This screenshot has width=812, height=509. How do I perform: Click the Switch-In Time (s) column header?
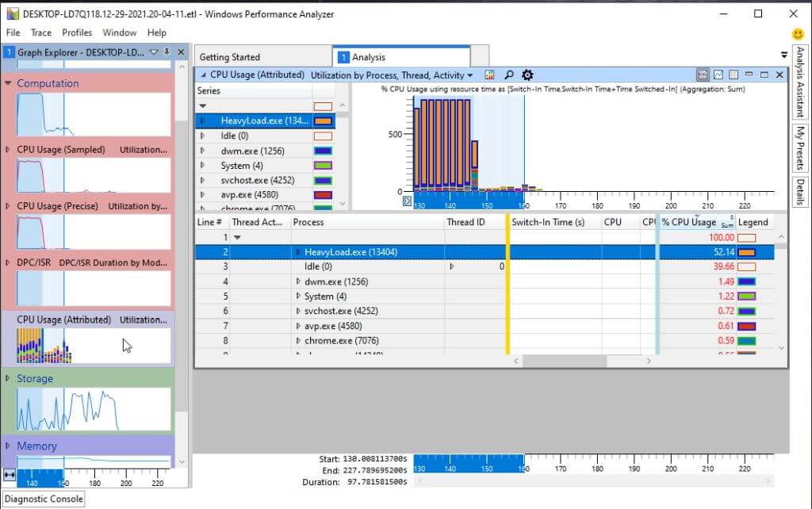click(555, 222)
